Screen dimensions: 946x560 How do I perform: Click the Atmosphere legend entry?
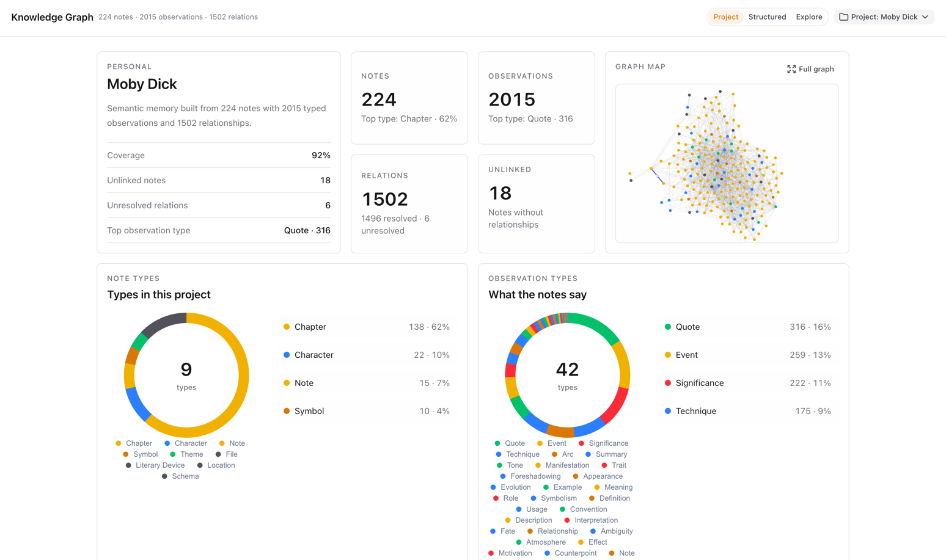541,542
